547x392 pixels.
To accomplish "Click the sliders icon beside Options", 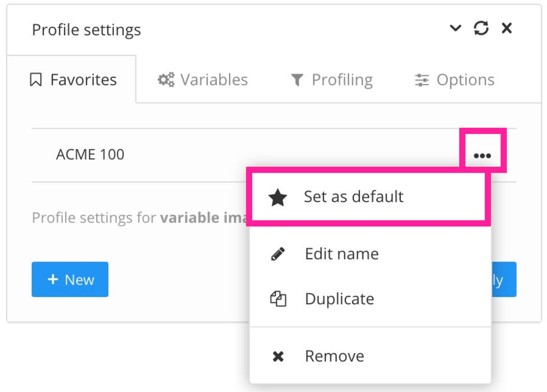I will click(422, 79).
